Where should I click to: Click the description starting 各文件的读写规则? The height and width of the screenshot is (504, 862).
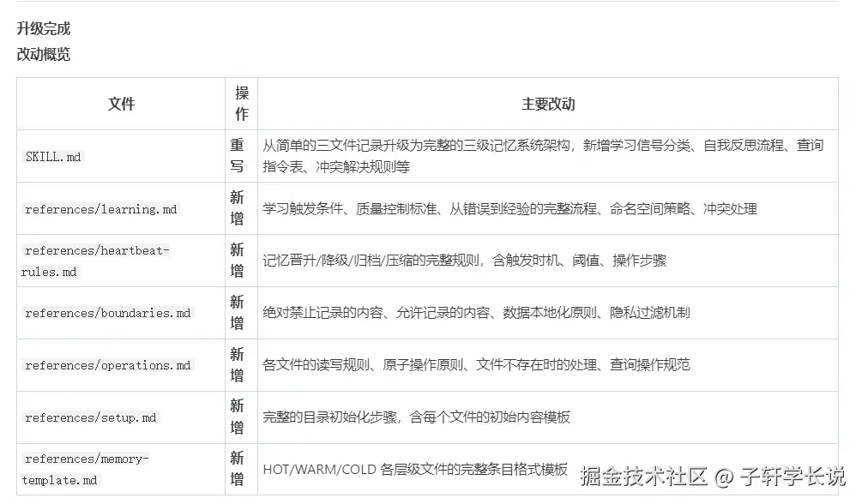pyautogui.click(x=476, y=365)
